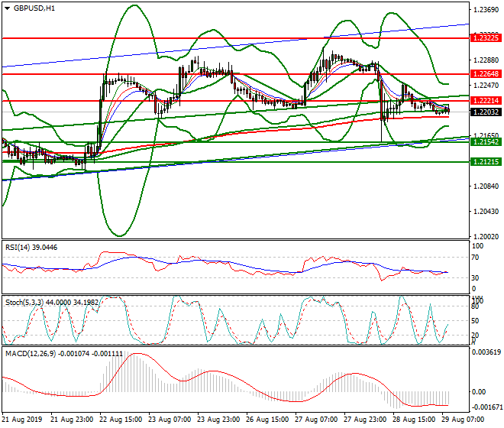The image size is (504, 428).
Task: Click the 1.23690 price scale value
Action: [x=486, y=10]
